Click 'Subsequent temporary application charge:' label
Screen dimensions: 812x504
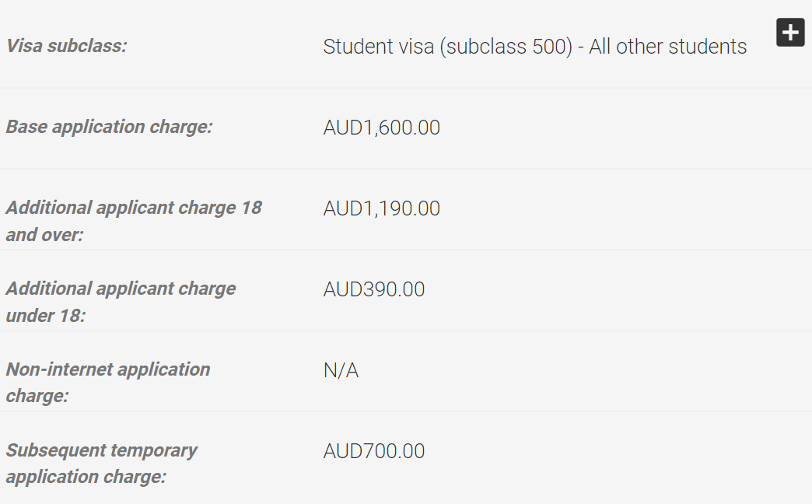pyautogui.click(x=101, y=464)
